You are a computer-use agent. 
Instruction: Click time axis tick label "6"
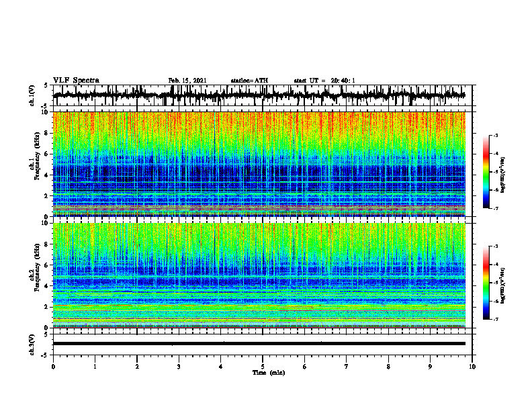pos(305,367)
